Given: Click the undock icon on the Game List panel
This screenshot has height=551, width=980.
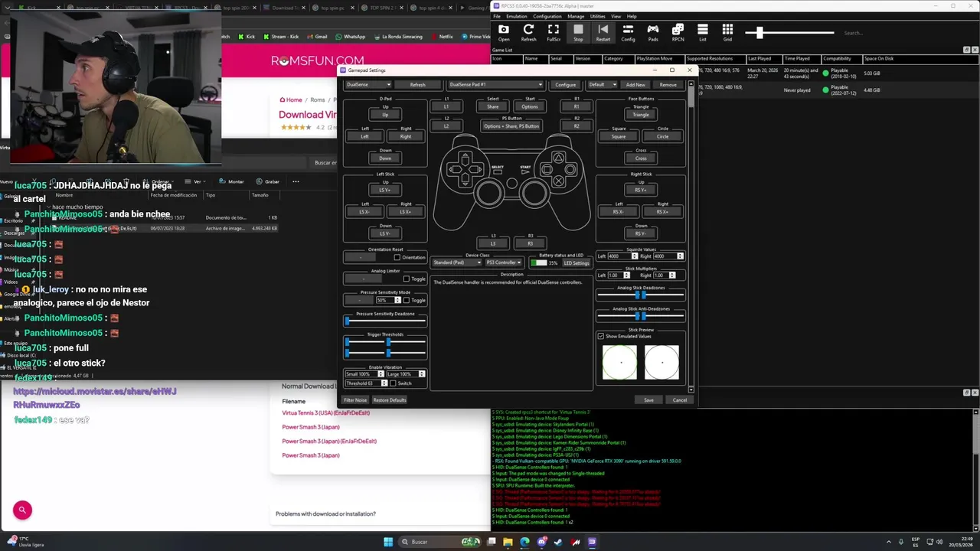Looking at the screenshot, I should (x=966, y=50).
